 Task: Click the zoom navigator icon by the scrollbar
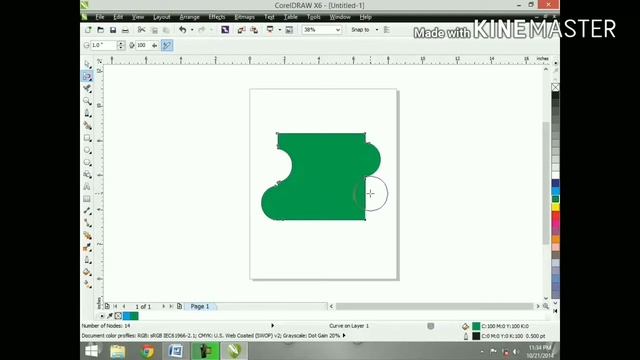(x=546, y=306)
